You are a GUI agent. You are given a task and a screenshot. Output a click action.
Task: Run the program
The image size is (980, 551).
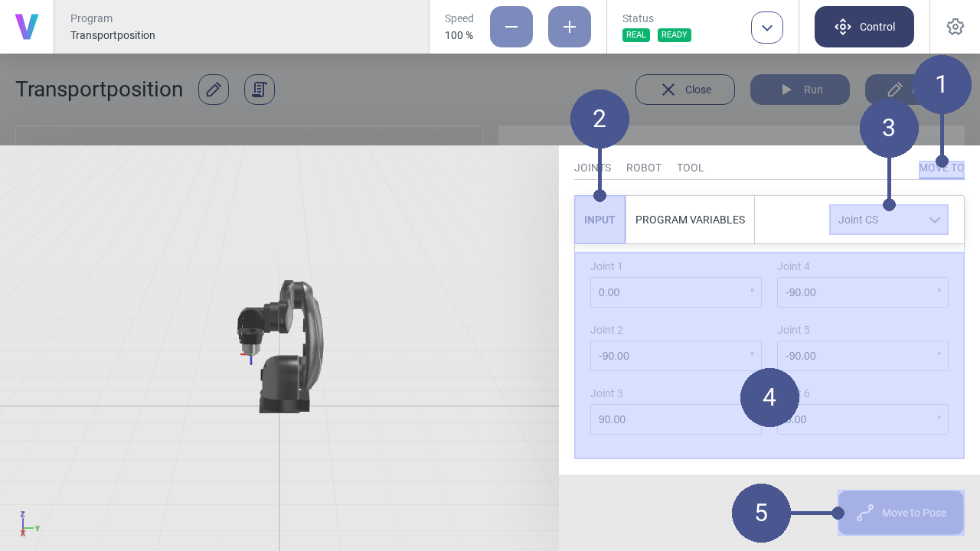coord(800,90)
